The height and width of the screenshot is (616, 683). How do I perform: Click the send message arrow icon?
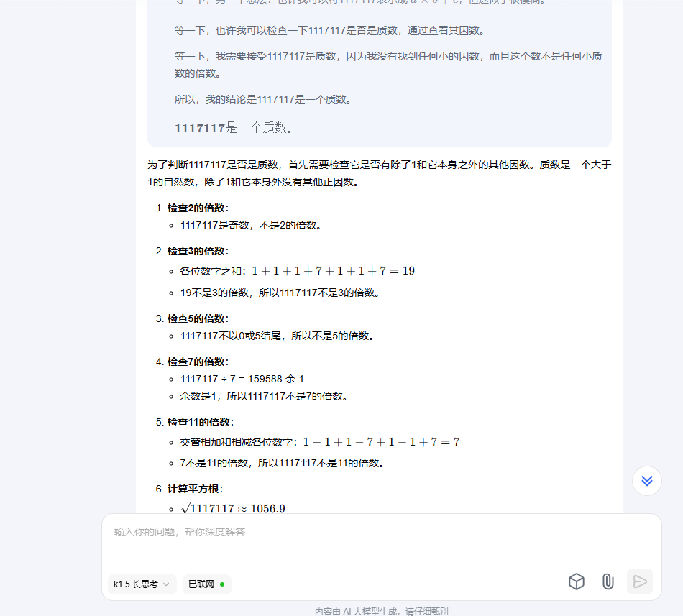click(639, 581)
